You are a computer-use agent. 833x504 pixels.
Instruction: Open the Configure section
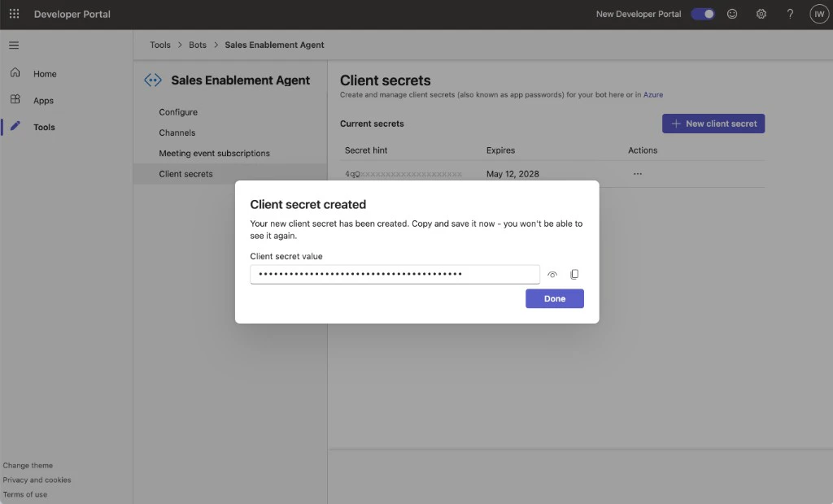click(x=178, y=112)
